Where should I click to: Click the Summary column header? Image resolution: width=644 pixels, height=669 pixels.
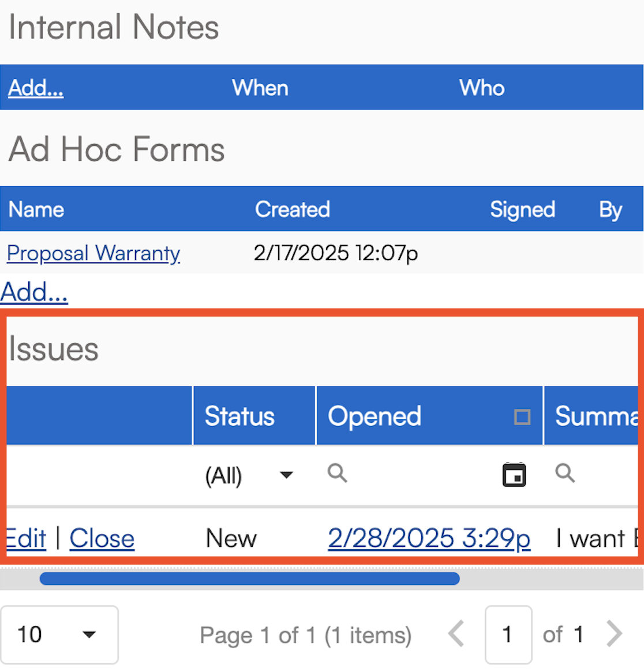coord(594,416)
